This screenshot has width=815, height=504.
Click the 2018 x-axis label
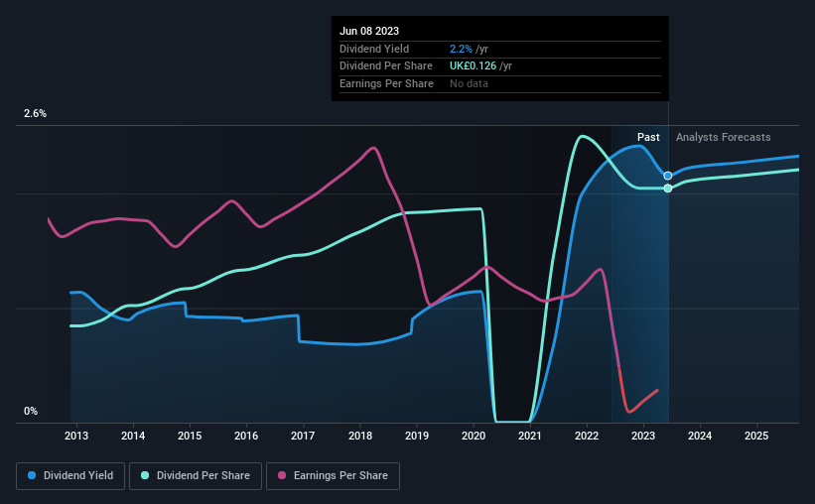tap(360, 436)
